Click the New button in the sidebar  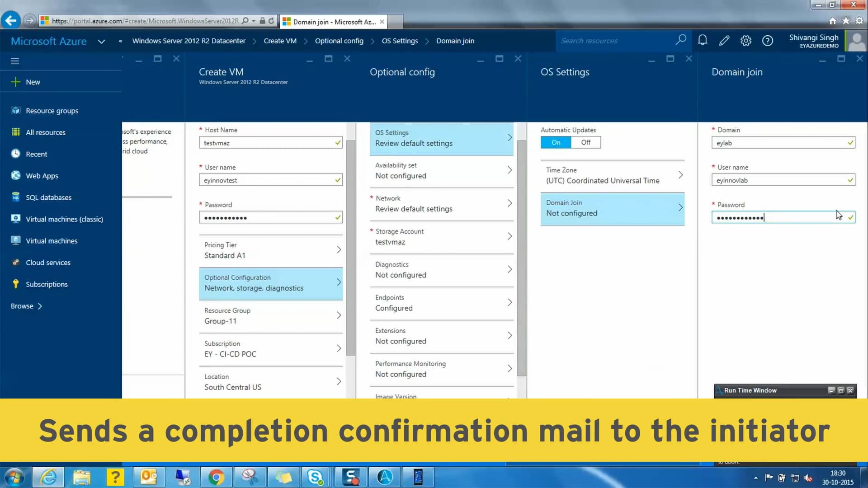[33, 82]
